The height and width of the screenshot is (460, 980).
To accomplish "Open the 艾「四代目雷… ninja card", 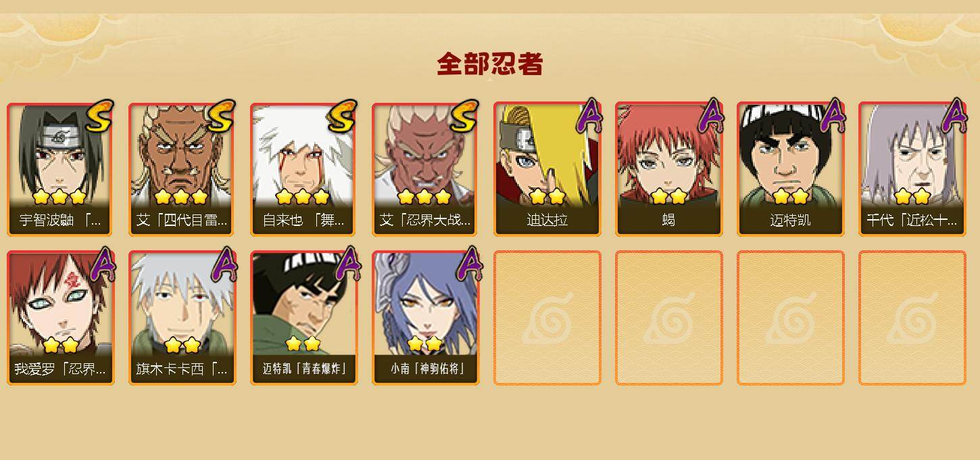I will pos(182,169).
